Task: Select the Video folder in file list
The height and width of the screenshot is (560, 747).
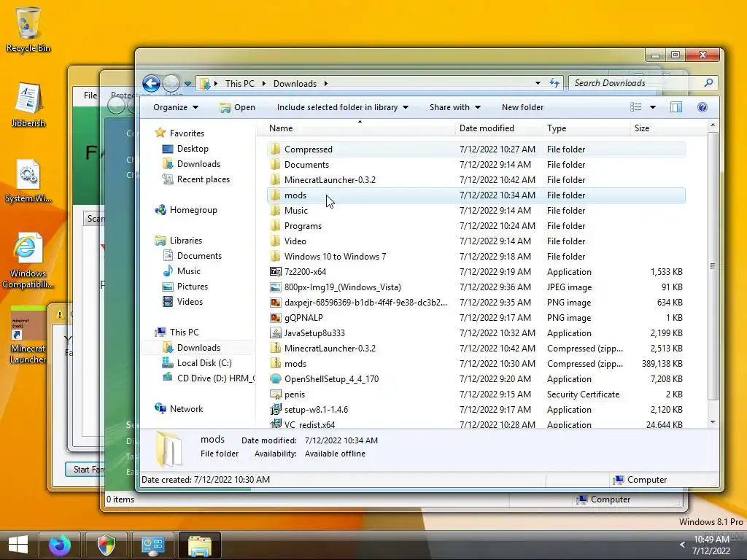Action: (x=476, y=241)
